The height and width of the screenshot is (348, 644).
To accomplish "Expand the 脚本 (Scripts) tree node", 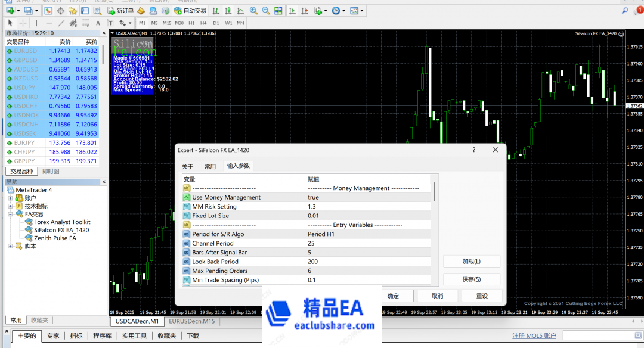I will click(10, 246).
